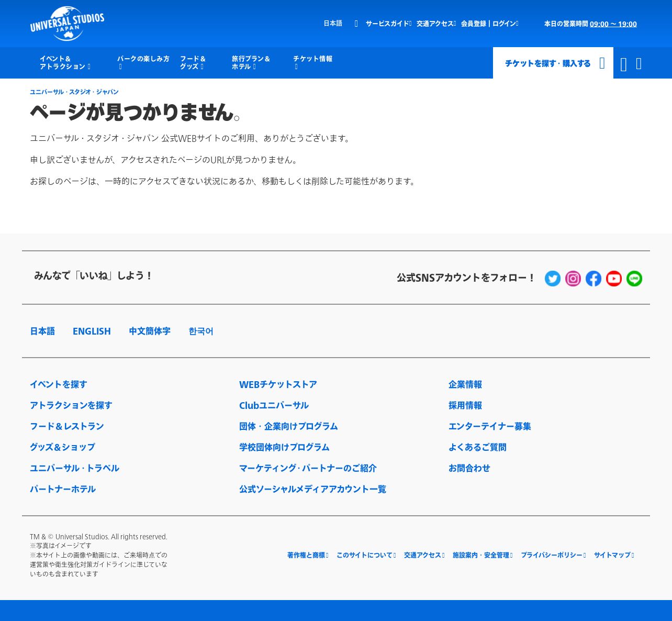Open マーケティング・パートナーのご紹介 link
The image size is (672, 621).
click(x=308, y=468)
